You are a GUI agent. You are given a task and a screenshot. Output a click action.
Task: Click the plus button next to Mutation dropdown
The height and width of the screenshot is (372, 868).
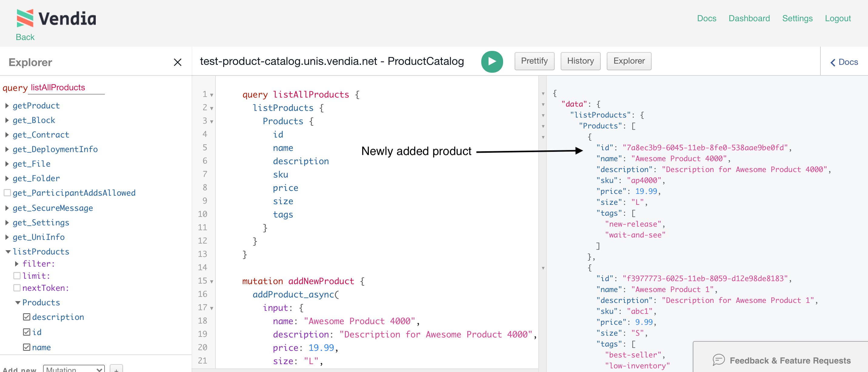tap(116, 369)
